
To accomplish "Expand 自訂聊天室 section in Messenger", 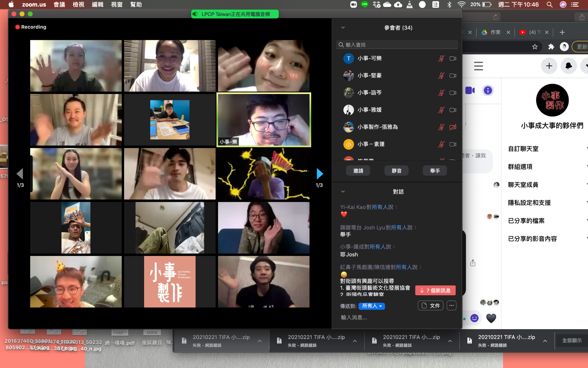I will [x=548, y=149].
